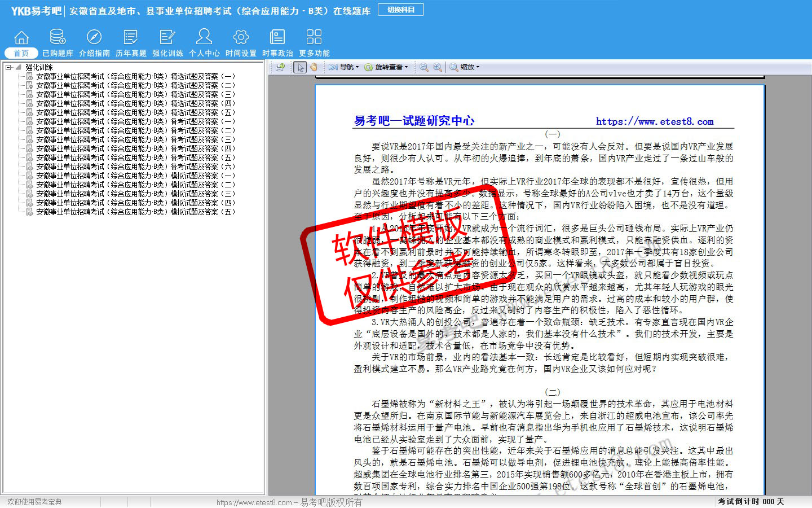
Task: Click the print help icon in viewer toolbar
Action: (x=280, y=67)
